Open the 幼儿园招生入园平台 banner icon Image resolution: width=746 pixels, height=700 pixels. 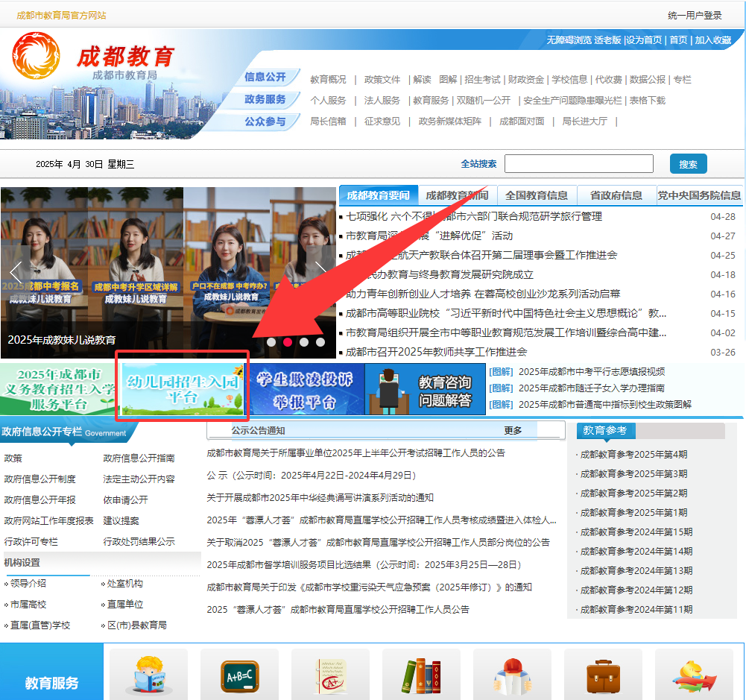tap(181, 386)
